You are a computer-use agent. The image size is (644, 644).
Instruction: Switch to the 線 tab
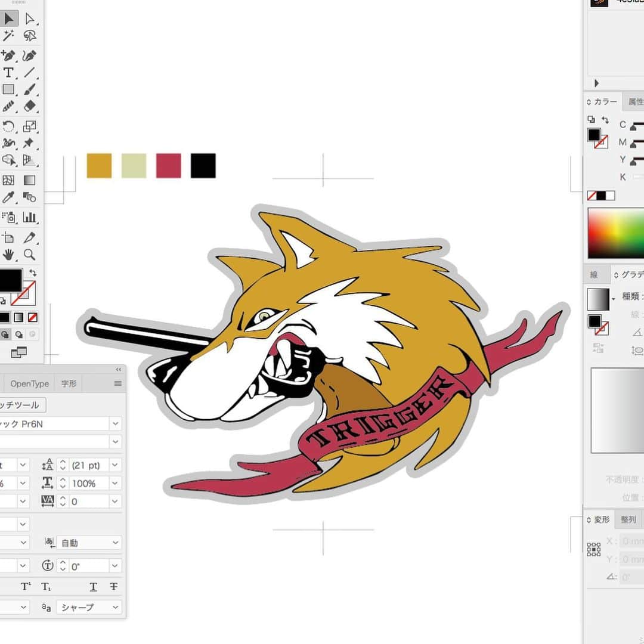point(594,275)
